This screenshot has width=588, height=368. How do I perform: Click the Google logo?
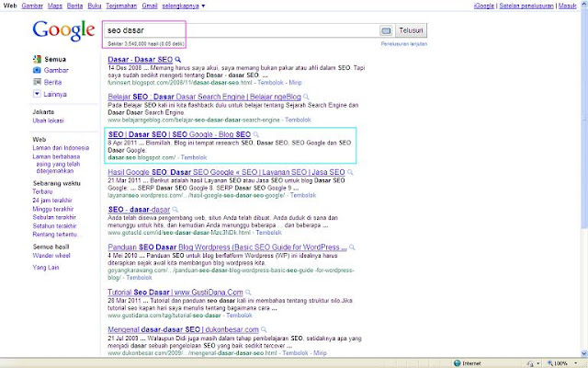pos(63,30)
